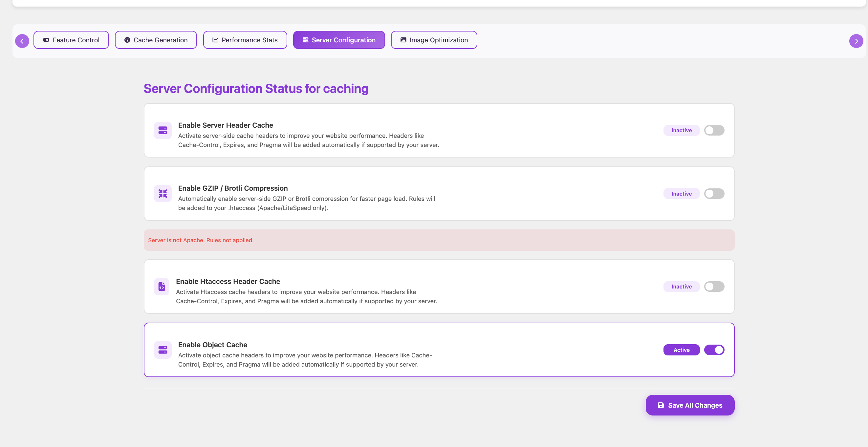Viewport: 868px width, 447px height.
Task: Click the floppy disk icon in Save All Changes
Action: pos(661,405)
